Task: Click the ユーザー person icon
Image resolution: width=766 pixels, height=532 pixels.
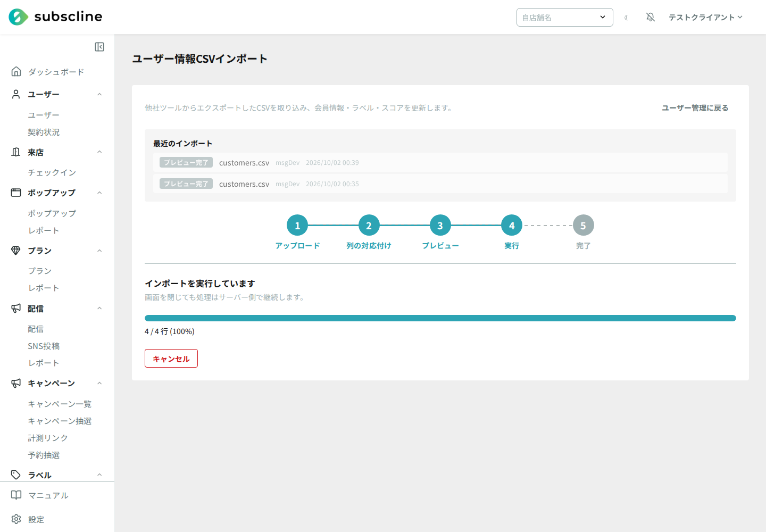Action: pos(16,94)
